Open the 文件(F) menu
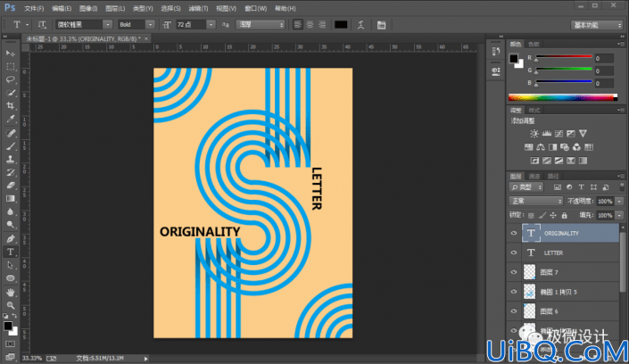 point(34,8)
